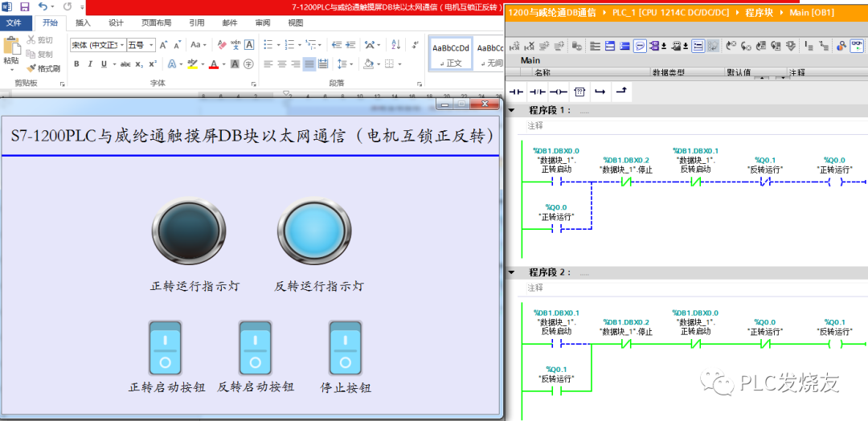Apply subscript formatting
This screenshot has height=421, width=868.
(140, 64)
